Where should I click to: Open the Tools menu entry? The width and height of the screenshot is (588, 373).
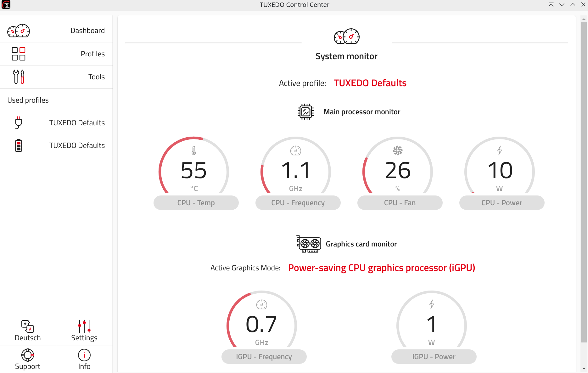(x=56, y=77)
